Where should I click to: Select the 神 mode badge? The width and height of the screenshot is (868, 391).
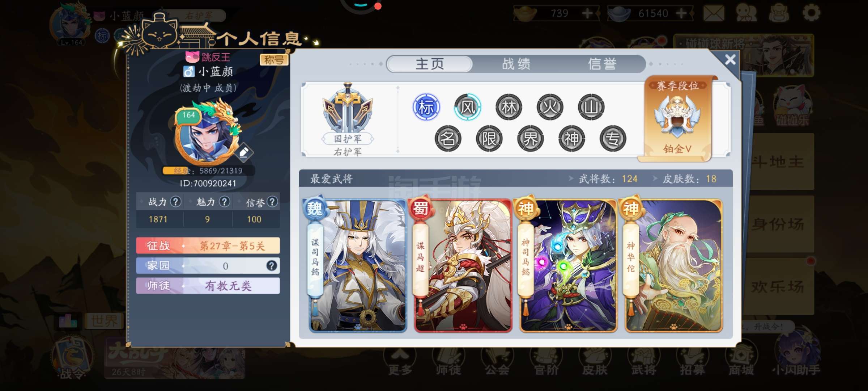tap(571, 138)
